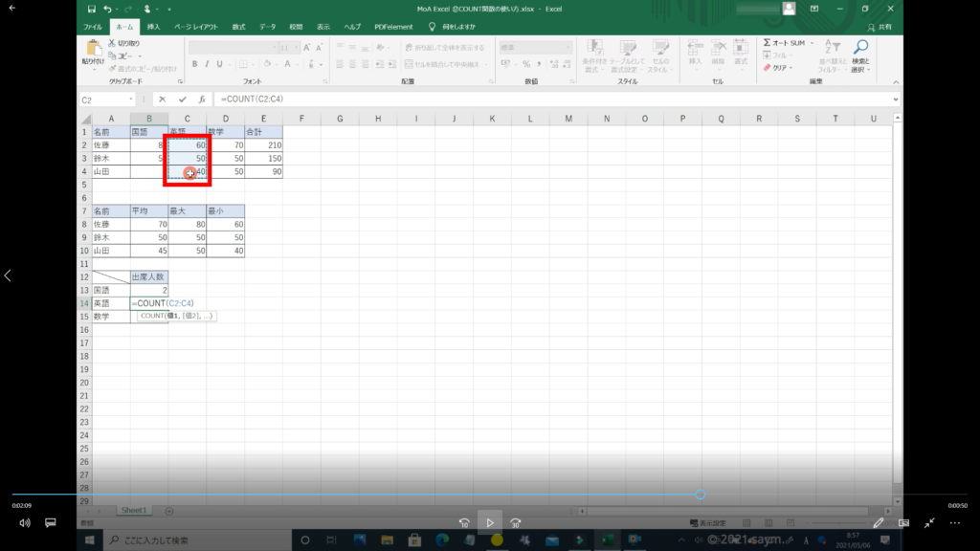Select the Sheet1 worksheet tab
980x551 pixels.
tap(132, 511)
